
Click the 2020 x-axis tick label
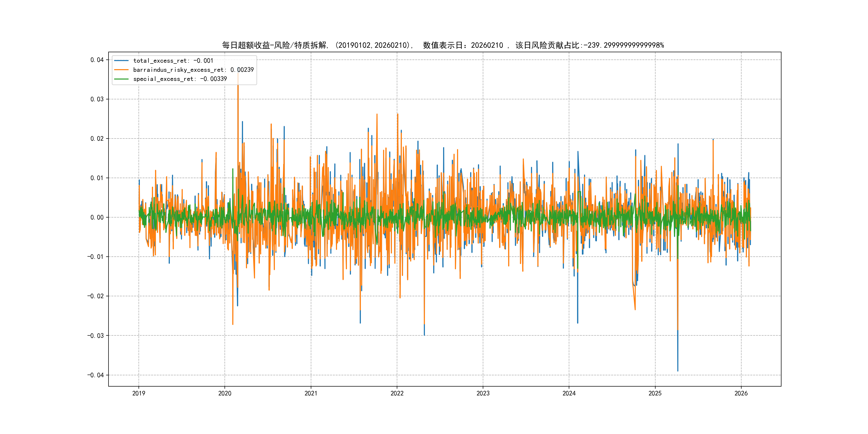pos(225,393)
